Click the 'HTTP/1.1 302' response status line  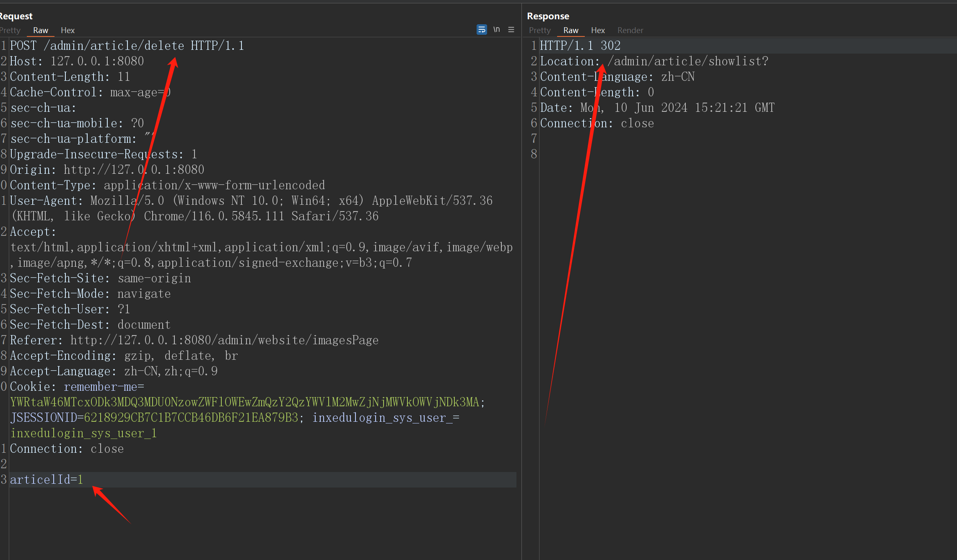click(x=580, y=46)
